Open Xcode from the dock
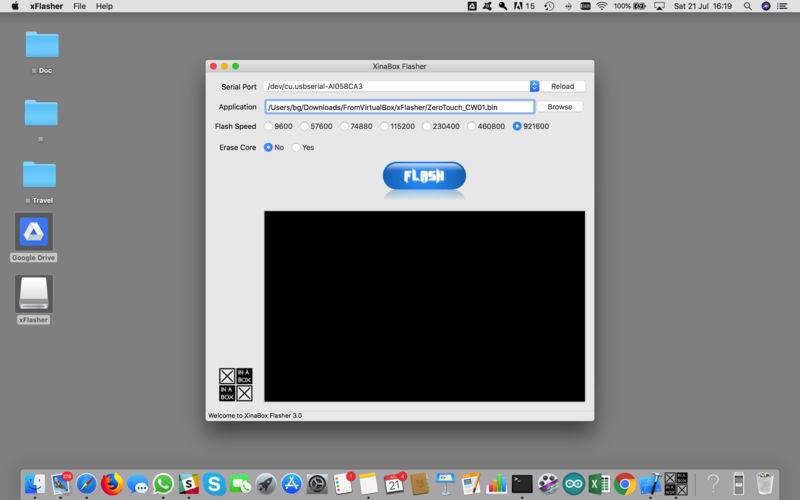Screen dimensions: 800x500 (x=651, y=484)
